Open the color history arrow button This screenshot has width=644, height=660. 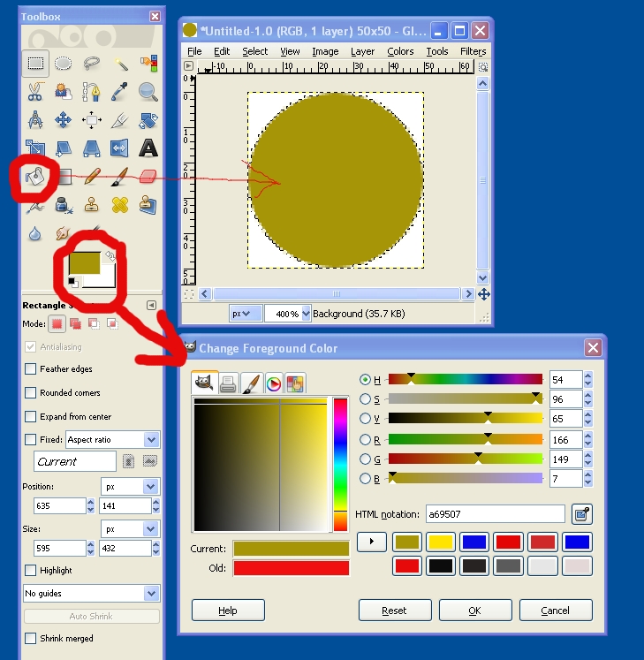click(x=372, y=542)
